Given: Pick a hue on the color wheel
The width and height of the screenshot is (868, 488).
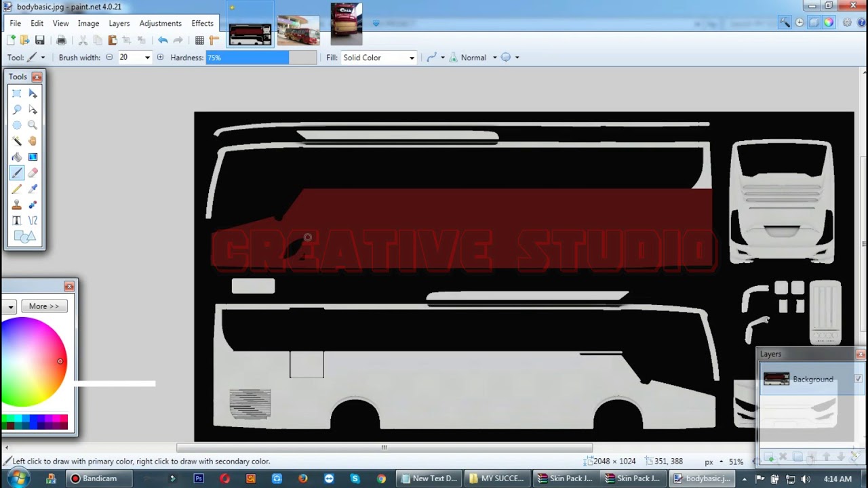Looking at the screenshot, I should pos(33,362).
